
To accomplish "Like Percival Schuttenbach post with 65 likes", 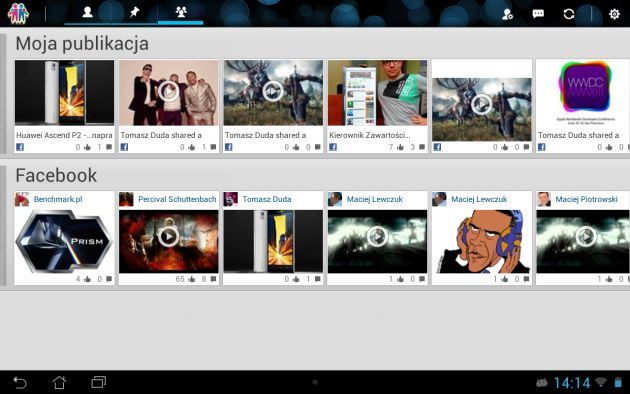I will tap(191, 279).
